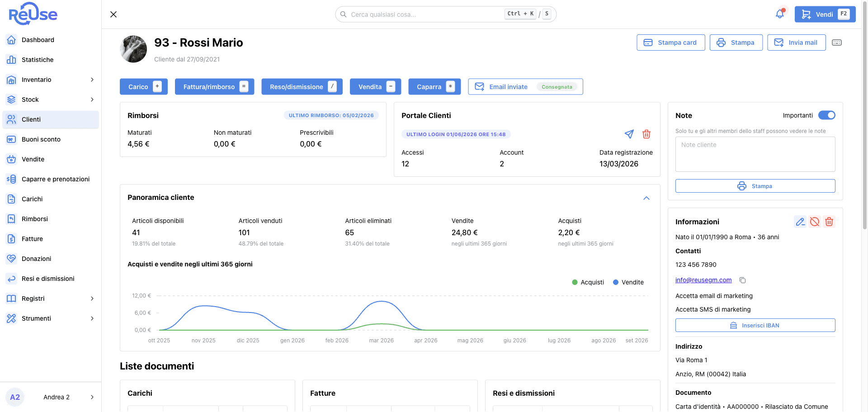Screen dimensions: 868x412
Task: Collapse the Panoramica cliente panel
Action: pos(646,198)
